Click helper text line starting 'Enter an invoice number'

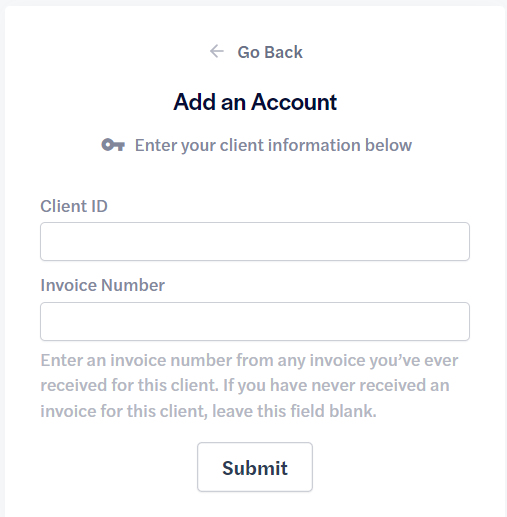(249, 360)
